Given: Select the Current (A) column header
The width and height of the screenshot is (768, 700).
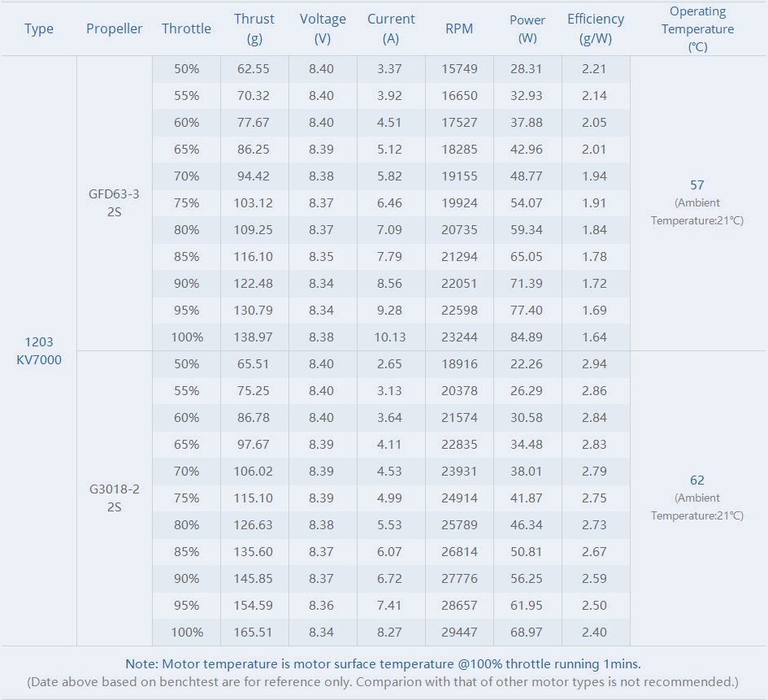Looking at the screenshot, I should click(x=391, y=28).
